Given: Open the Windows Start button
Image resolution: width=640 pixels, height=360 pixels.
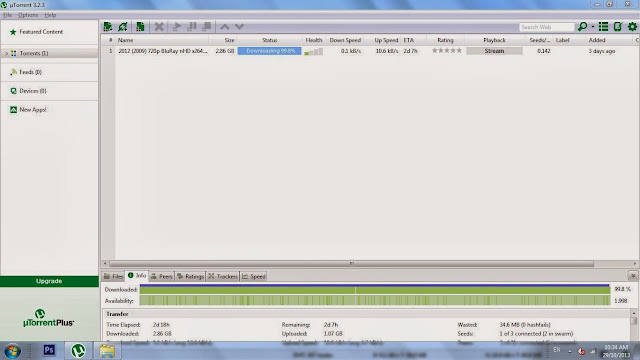Looking at the screenshot, I should click(12, 351).
